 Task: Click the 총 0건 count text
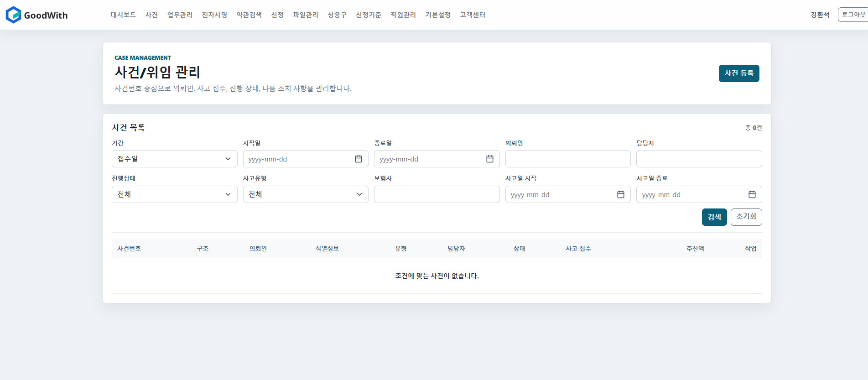754,128
